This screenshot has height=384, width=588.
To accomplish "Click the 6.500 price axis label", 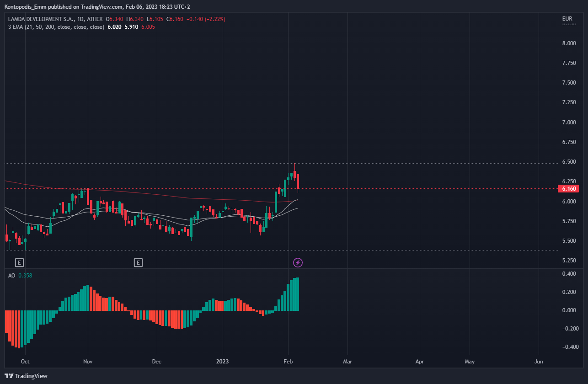I will 569,162.
